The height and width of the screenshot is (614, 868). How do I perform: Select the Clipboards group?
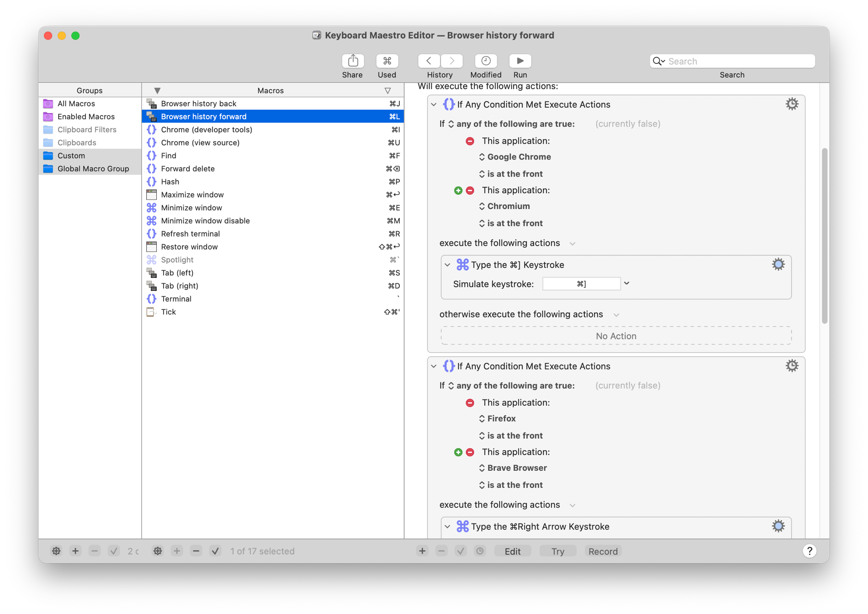tap(90, 143)
